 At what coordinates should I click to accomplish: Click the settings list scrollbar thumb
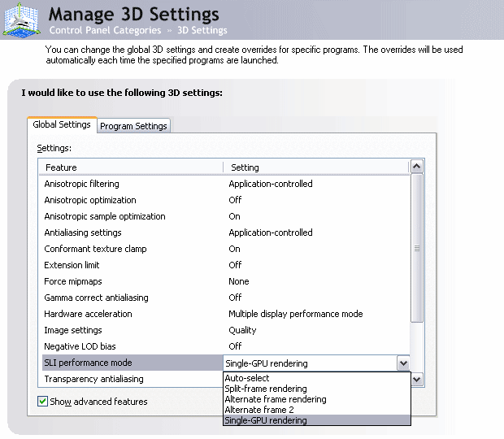click(417, 248)
